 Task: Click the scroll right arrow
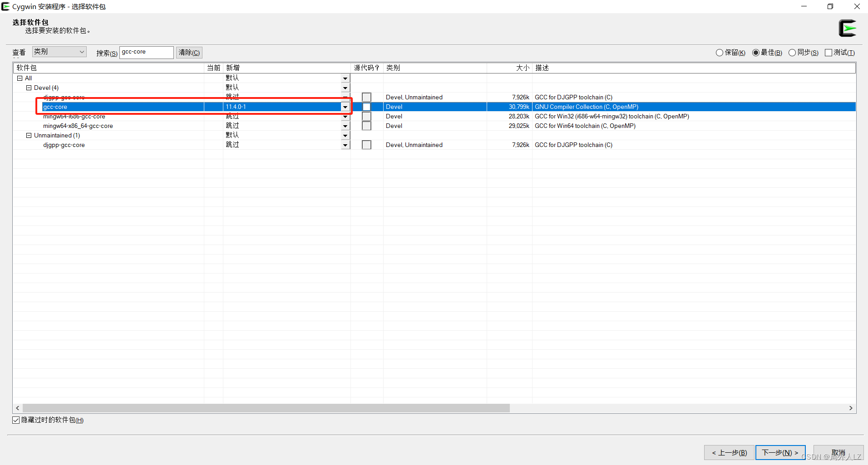pos(851,408)
